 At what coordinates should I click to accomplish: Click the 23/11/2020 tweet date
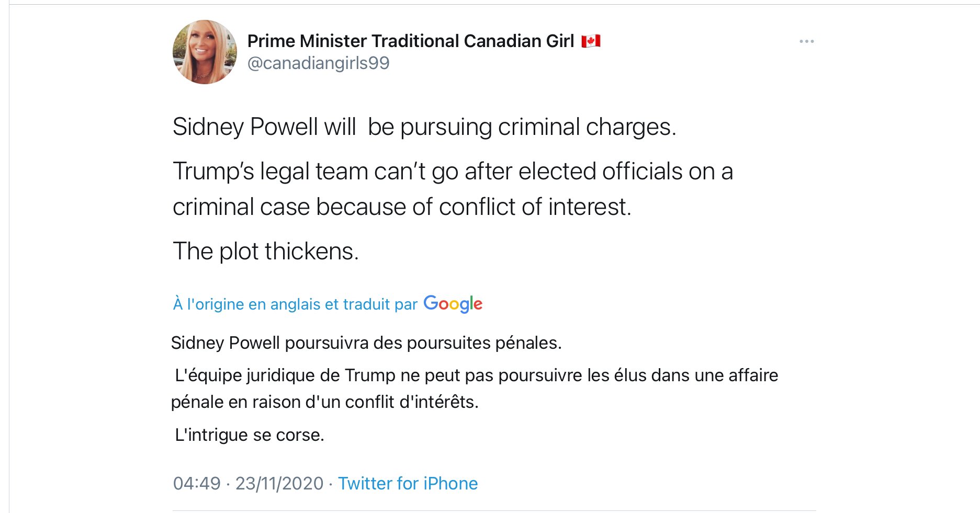(x=279, y=483)
